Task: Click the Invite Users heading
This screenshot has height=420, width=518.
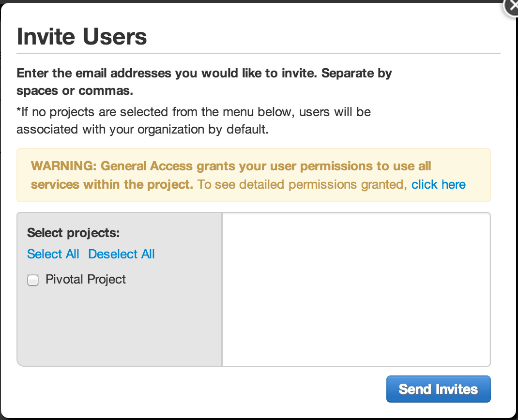Action: click(x=82, y=36)
